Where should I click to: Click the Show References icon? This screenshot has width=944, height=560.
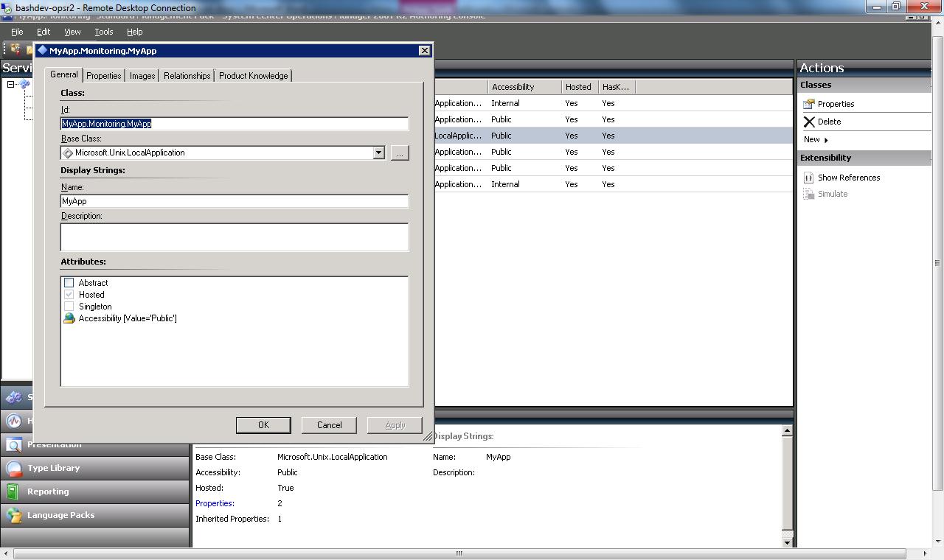[808, 178]
